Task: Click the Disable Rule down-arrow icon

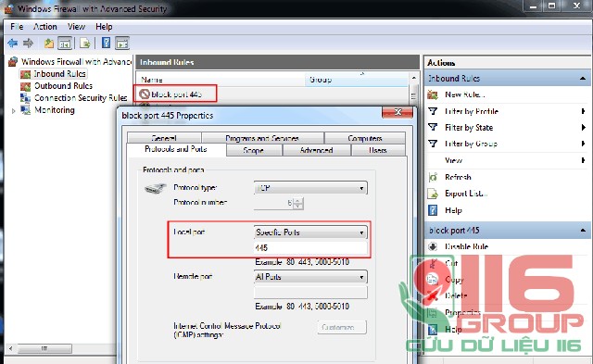Action: 433,246
